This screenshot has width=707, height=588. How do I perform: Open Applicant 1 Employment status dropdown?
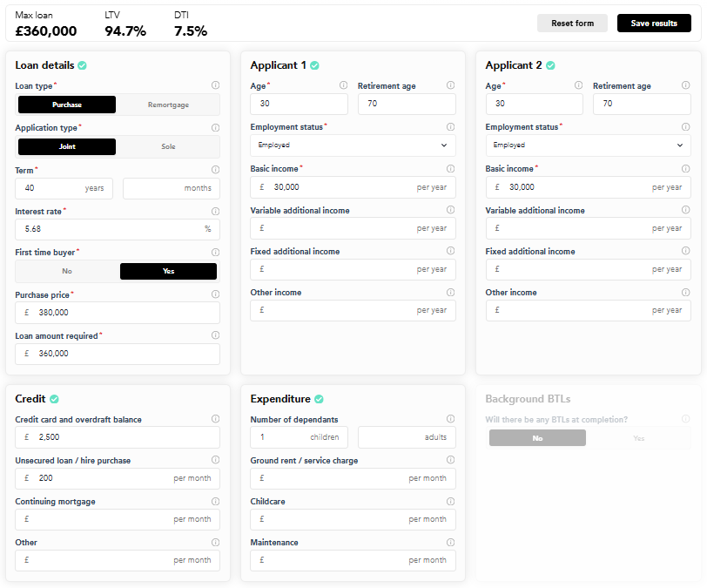pyautogui.click(x=353, y=145)
